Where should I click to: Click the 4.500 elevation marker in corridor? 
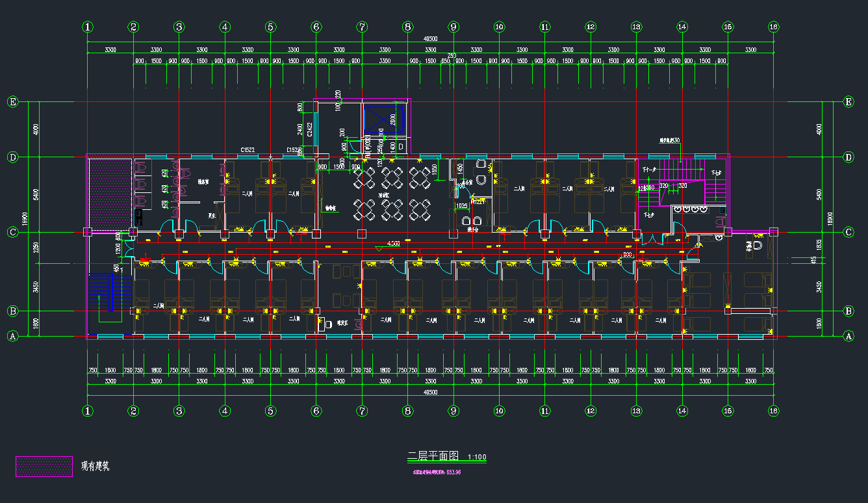point(393,244)
